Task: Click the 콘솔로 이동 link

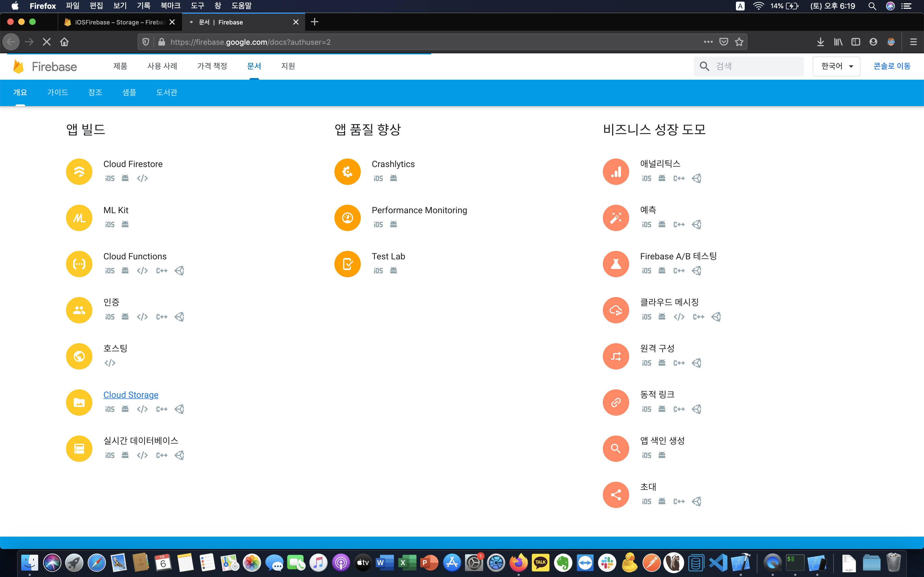Action: click(x=892, y=66)
